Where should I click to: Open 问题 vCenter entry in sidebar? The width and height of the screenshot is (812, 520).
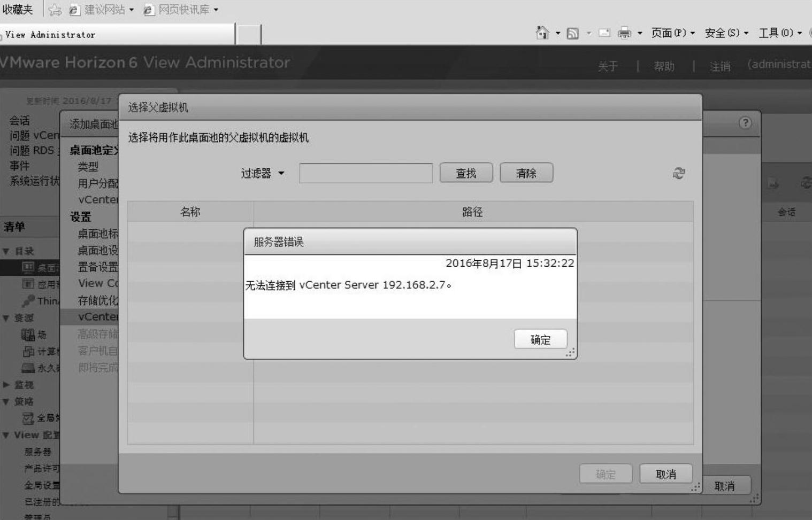34,136
